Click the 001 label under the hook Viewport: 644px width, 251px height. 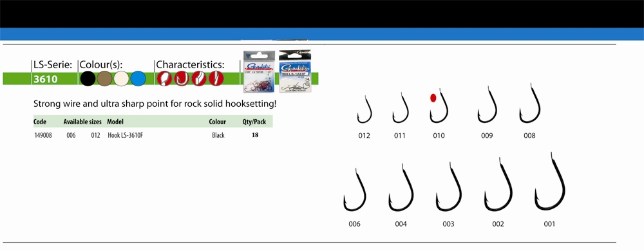click(549, 224)
